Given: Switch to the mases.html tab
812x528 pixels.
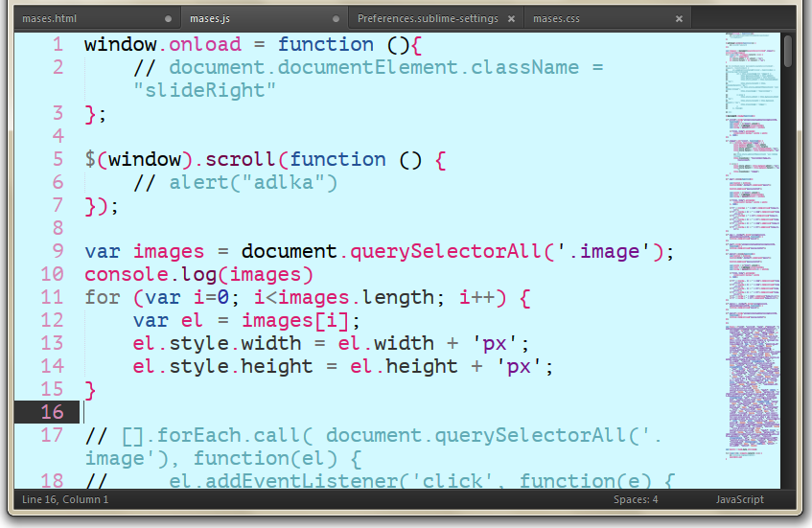Looking at the screenshot, I should pyautogui.click(x=98, y=18).
